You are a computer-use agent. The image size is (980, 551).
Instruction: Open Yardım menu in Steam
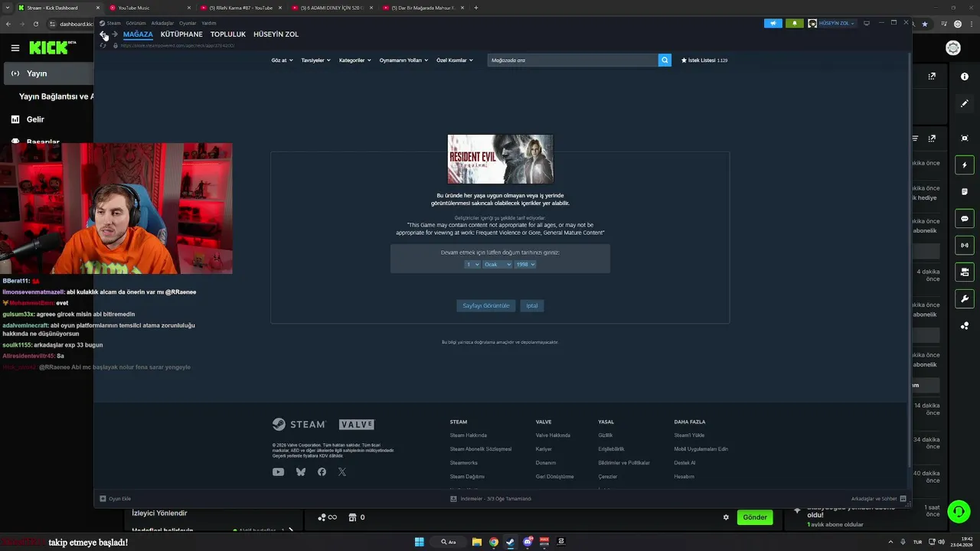pyautogui.click(x=208, y=23)
